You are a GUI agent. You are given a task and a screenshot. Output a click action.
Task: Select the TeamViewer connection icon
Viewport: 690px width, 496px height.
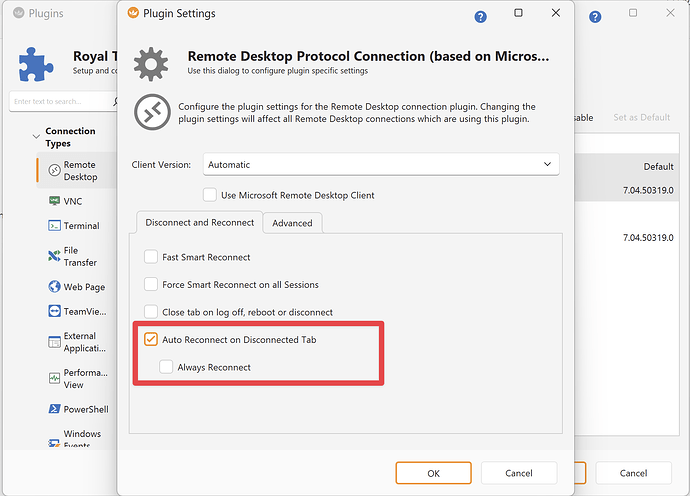55,312
